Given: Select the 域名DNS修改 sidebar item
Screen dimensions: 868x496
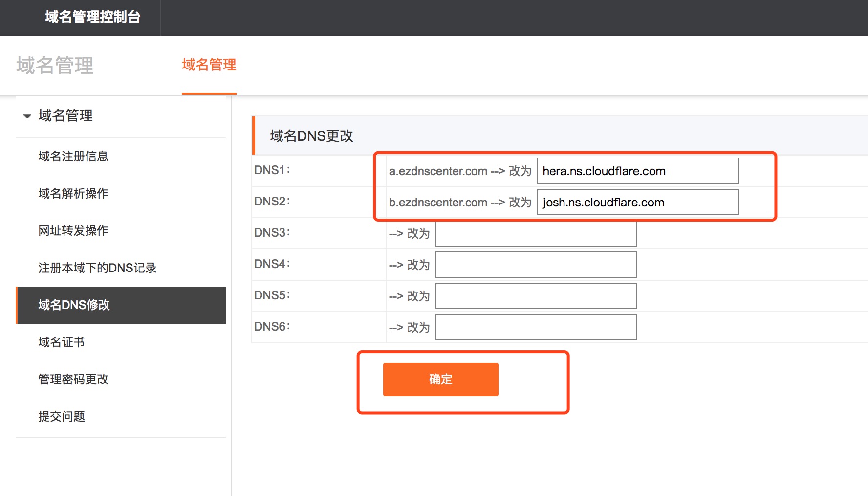Looking at the screenshot, I should [74, 305].
